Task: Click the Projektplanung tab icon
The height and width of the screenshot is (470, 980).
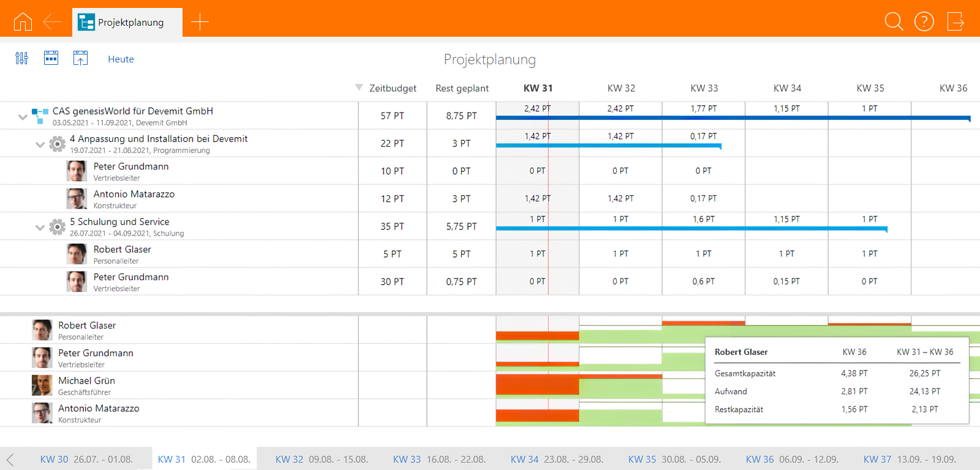Action: (x=86, y=23)
